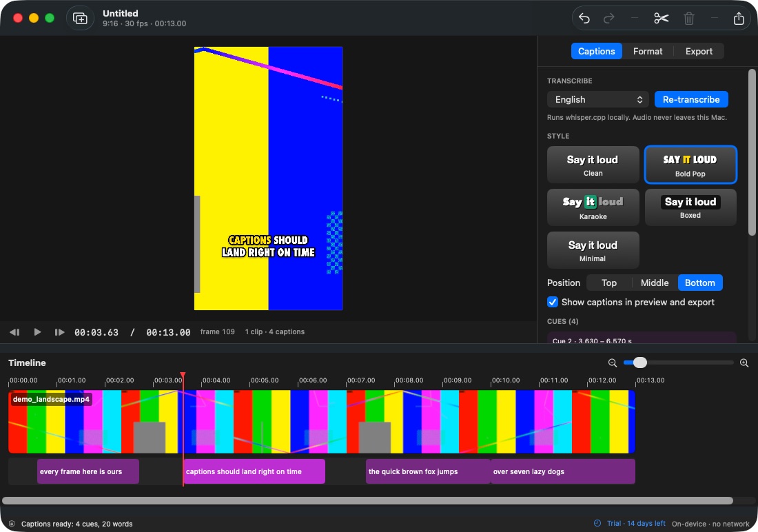Zoom out the timeline with magnifier icon
This screenshot has height=532, width=758.
pyautogui.click(x=613, y=362)
